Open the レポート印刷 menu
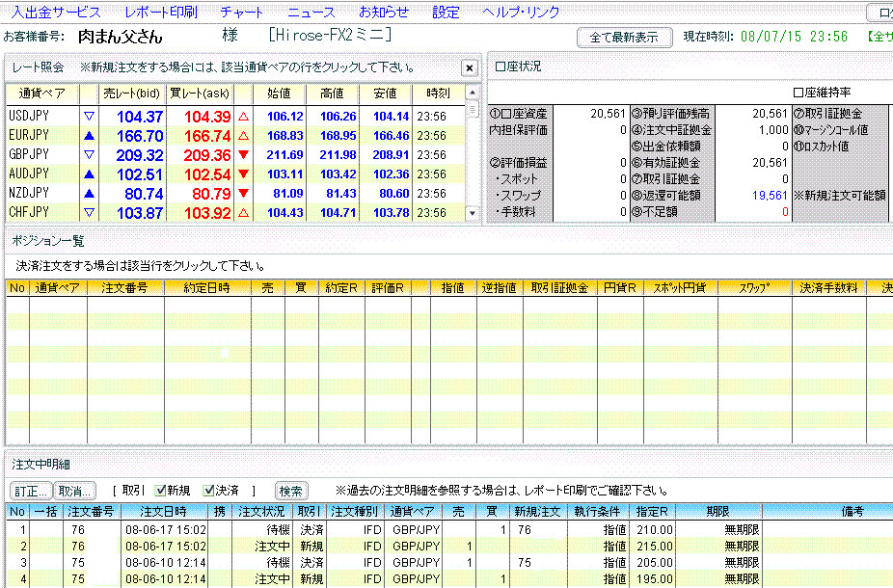Viewport: 893px width, 588px height. [161, 12]
